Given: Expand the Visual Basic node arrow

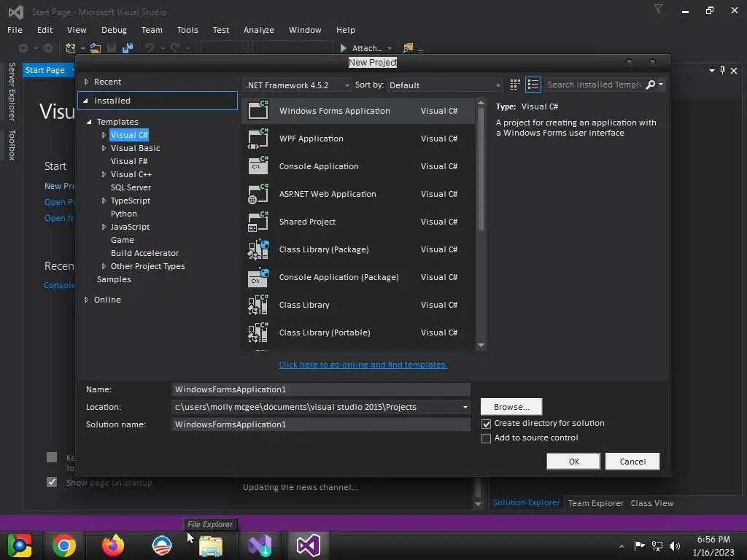Looking at the screenshot, I should [104, 148].
